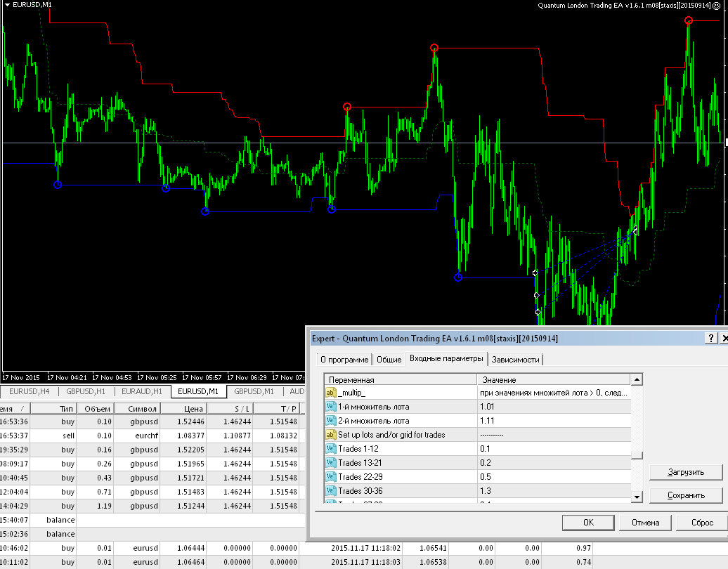Click the Trades 1-12 variable icon
728x569 pixels.
coord(330,449)
